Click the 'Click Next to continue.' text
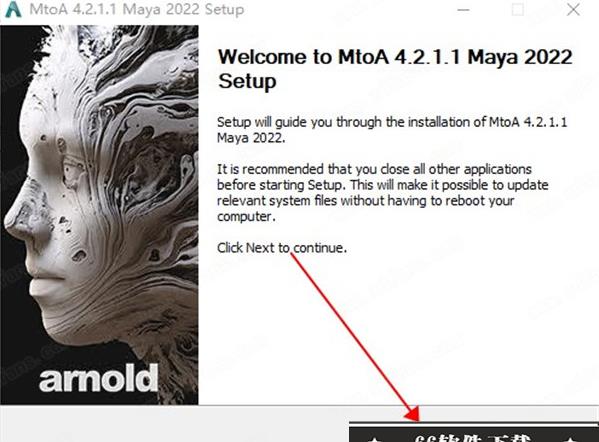The width and height of the screenshot is (599, 442). (282, 248)
